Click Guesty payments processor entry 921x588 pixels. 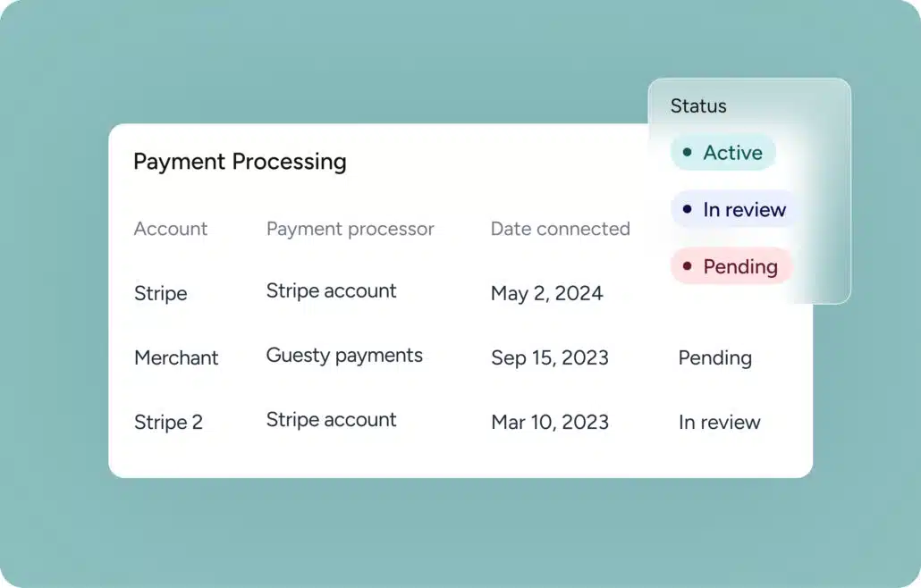click(344, 356)
